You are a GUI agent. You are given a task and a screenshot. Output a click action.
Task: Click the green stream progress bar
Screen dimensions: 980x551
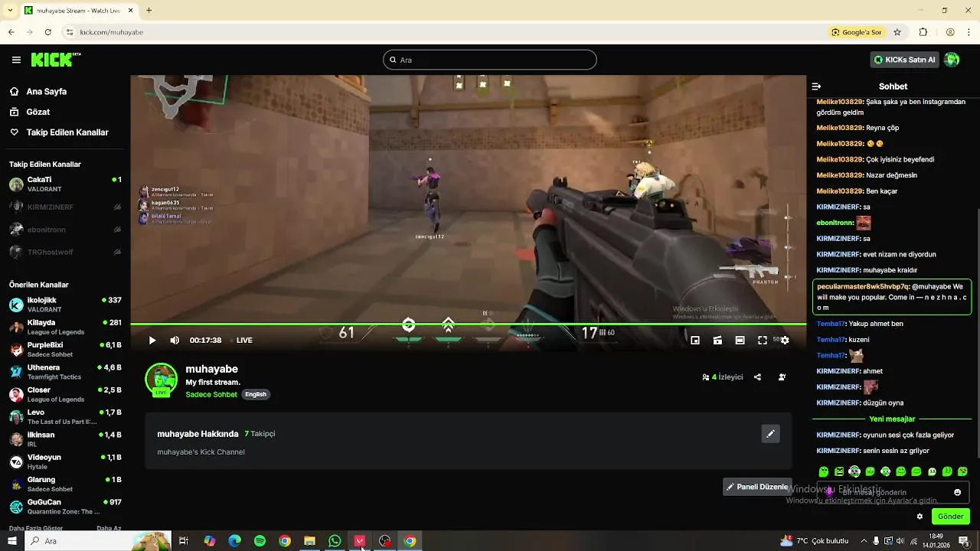468,324
